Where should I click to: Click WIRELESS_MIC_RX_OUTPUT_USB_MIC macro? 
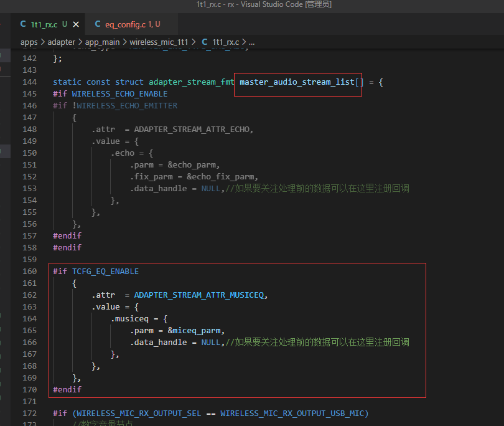point(292,414)
